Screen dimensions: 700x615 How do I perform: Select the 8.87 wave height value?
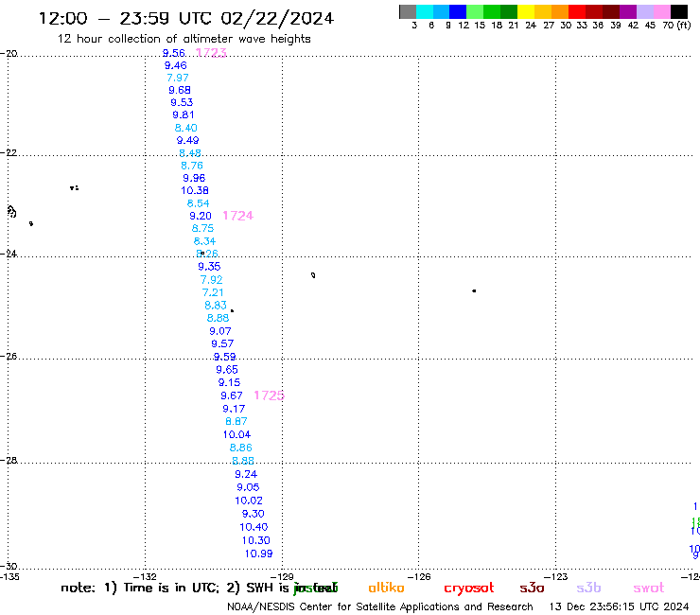click(236, 422)
